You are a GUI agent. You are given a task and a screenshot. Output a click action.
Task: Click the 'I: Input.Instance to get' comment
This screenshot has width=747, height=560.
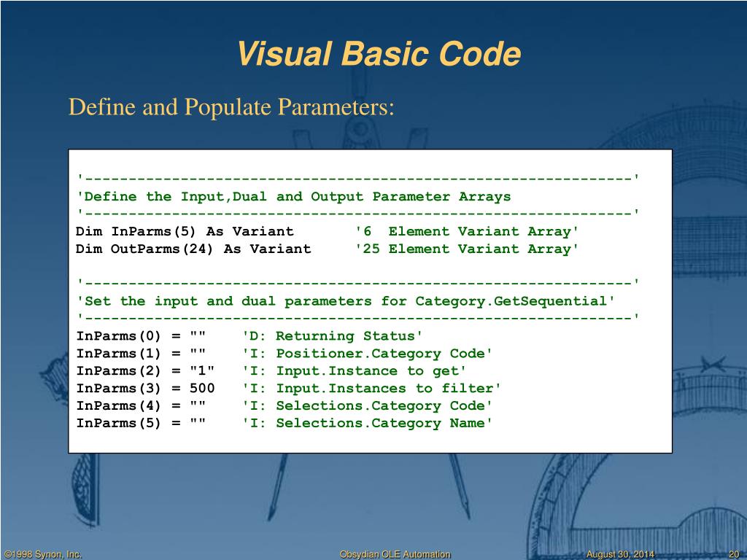(355, 371)
